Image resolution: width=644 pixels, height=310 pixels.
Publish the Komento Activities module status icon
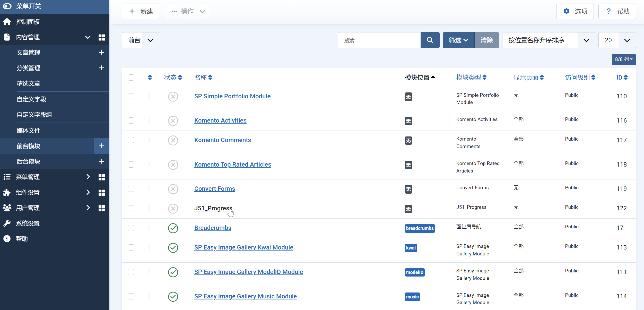(173, 121)
